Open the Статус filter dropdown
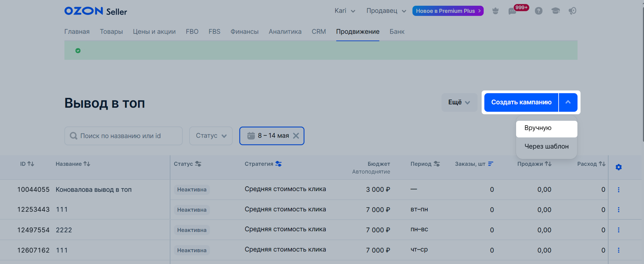The height and width of the screenshot is (264, 644). click(211, 136)
